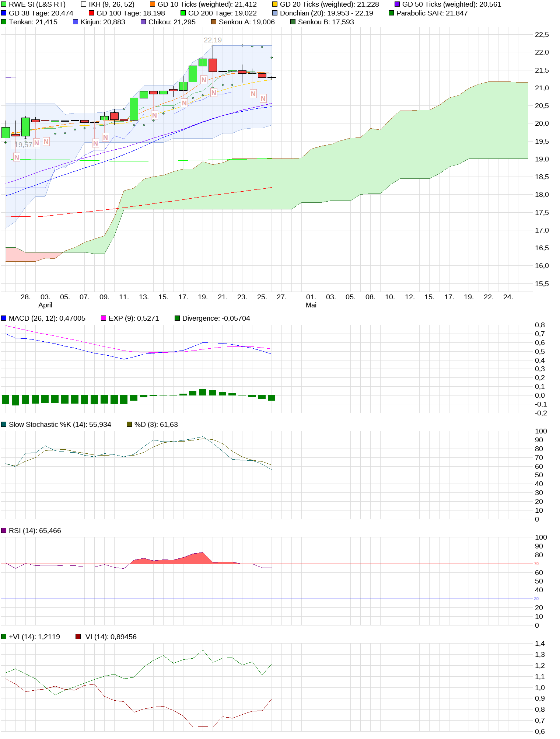The height and width of the screenshot is (739, 560).
Task: Click the Parabolic SAR legend swatch
Action: tap(391, 13)
